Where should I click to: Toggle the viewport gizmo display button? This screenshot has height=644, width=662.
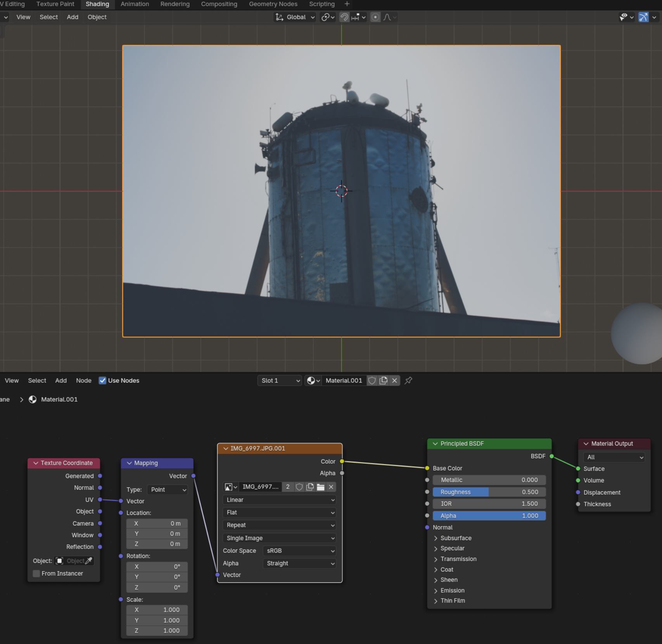click(x=643, y=17)
